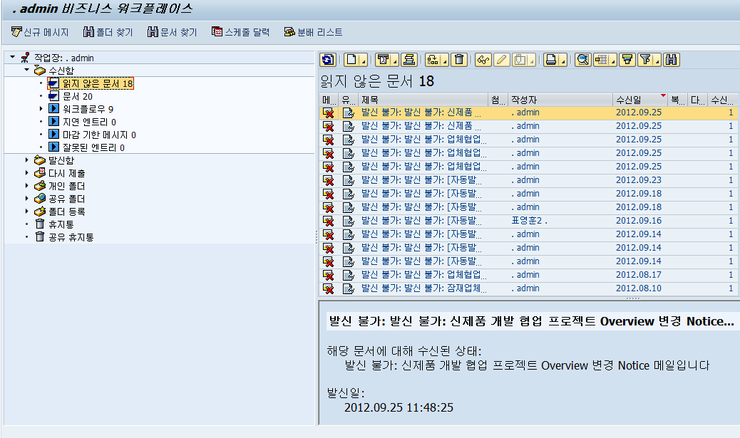Open 스케줄 달력 (schedule calendar)
Screen dimensions: 740x438
[x=241, y=32]
